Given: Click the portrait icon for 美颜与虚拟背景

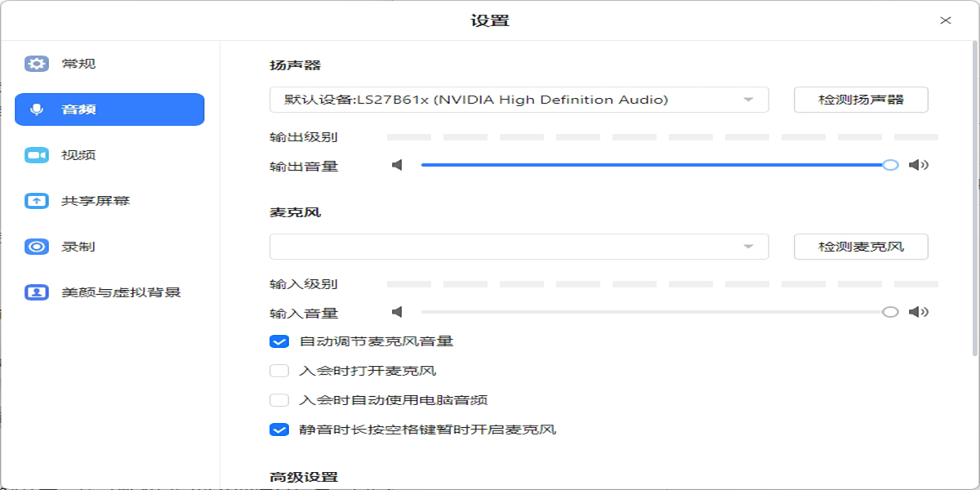Looking at the screenshot, I should tap(37, 292).
